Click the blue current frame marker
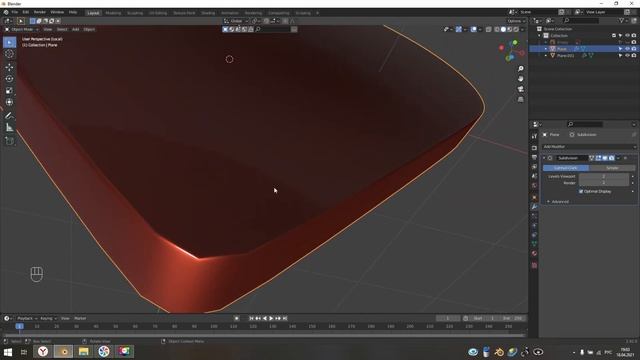This screenshot has height=360, width=640. point(19,326)
